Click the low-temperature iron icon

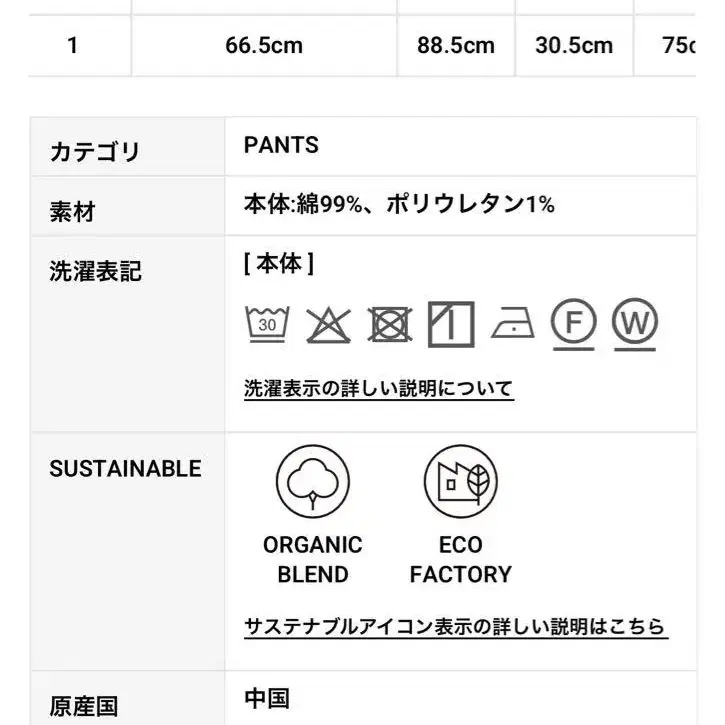pyautogui.click(x=512, y=322)
